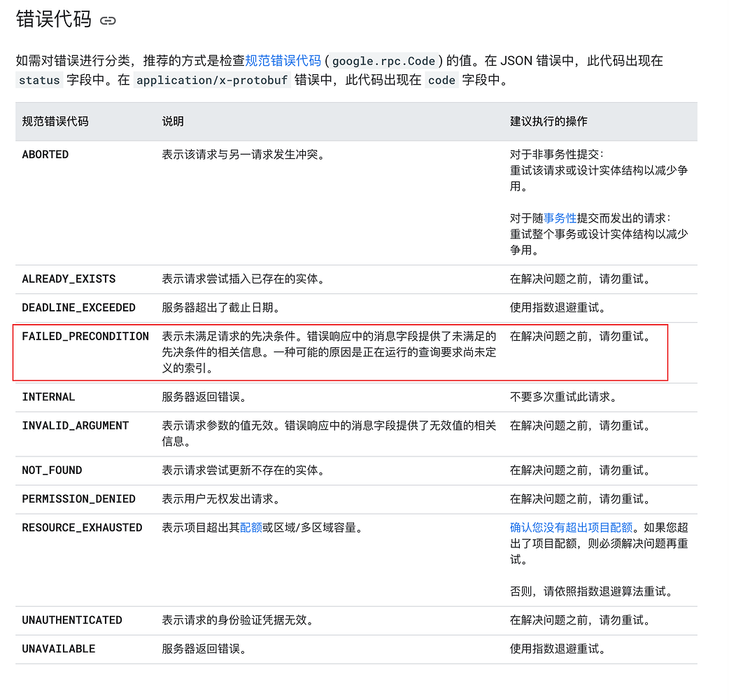
Task: Click the 规范错误代码 column header
Action: coord(55,121)
